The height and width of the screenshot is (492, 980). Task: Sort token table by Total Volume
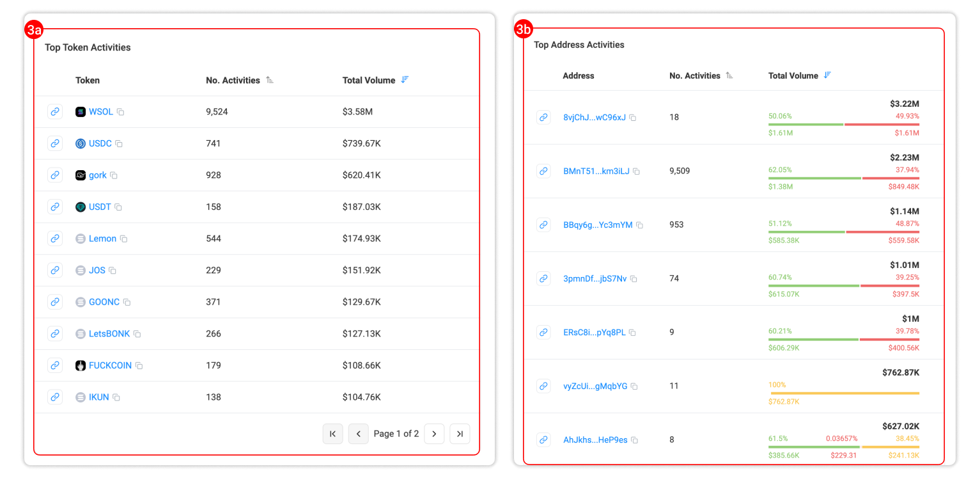click(404, 80)
